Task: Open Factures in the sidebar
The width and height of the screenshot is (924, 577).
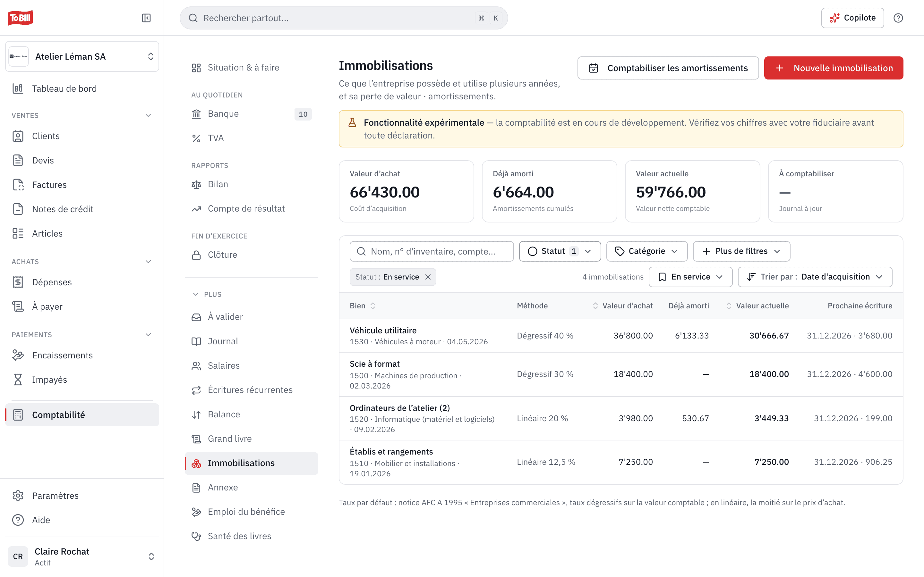Action: coord(82,185)
